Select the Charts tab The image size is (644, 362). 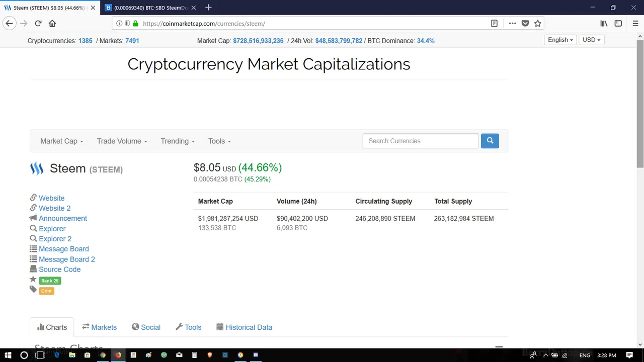[x=52, y=327]
